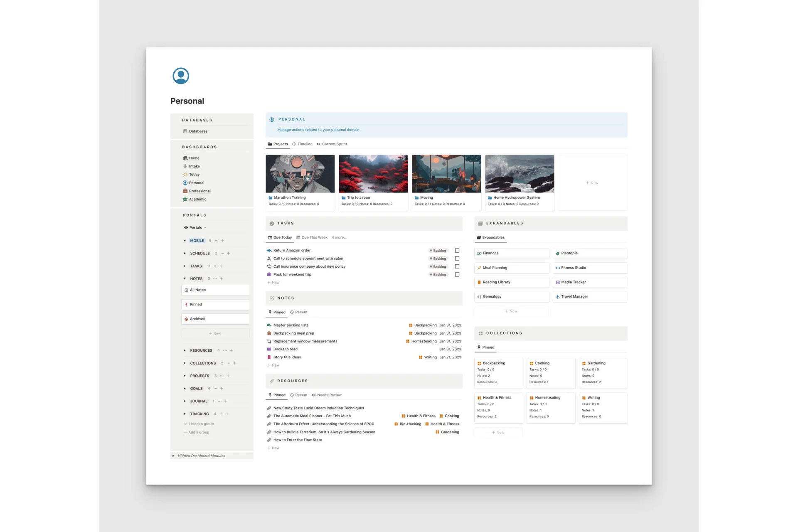Click the Professional briefcase icon
The image size is (798, 532).
point(185,191)
